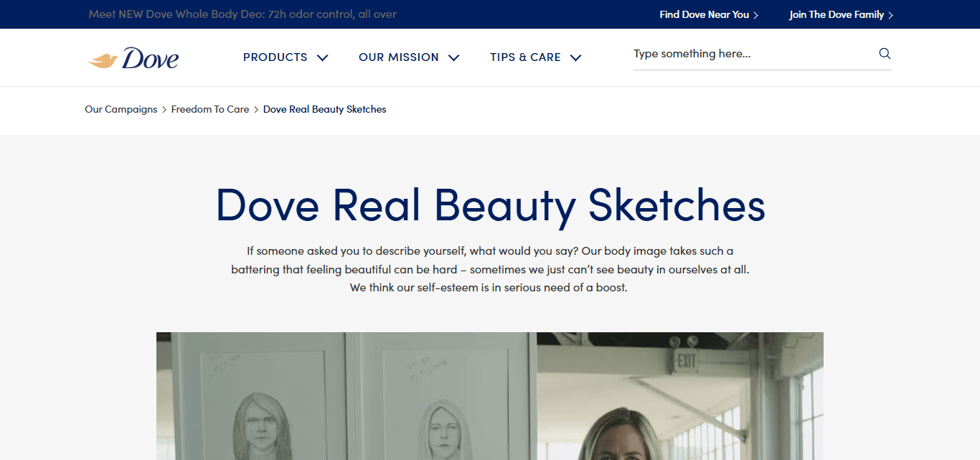Click the Real Beauty Sketches video thumbnail
This screenshot has width=980, height=460.
point(490,396)
